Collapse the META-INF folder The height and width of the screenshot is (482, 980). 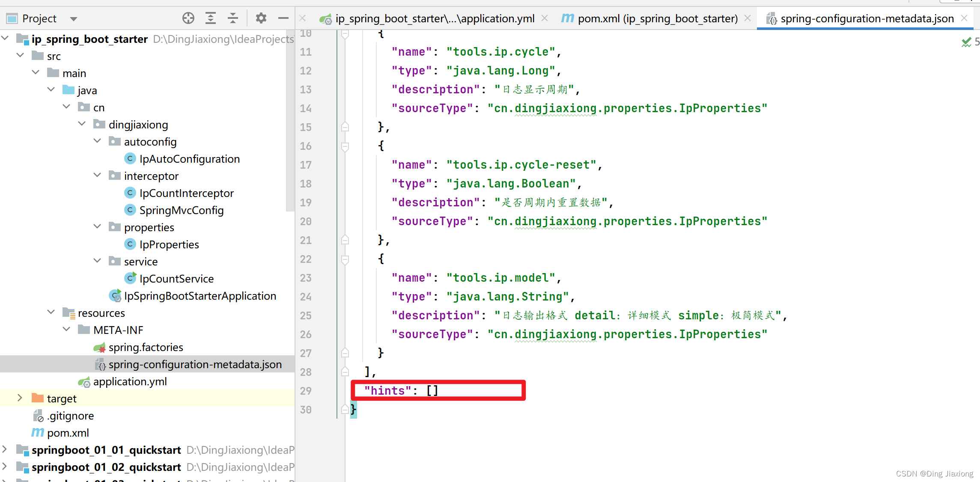click(66, 329)
